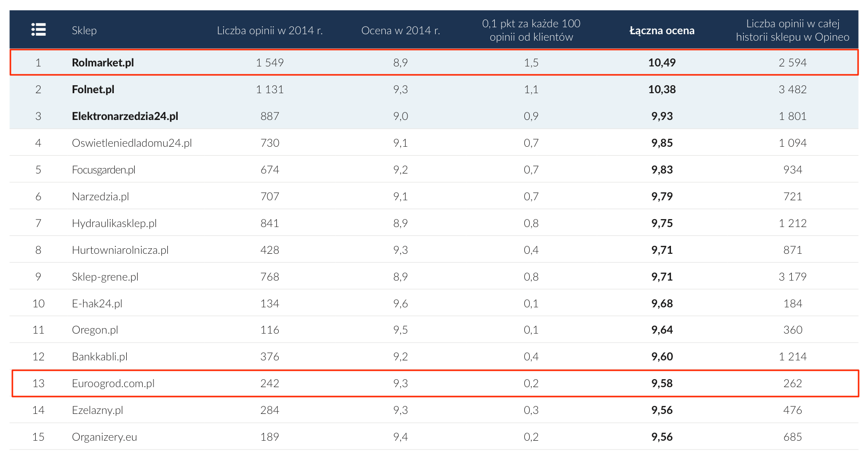Screen dimensions: 868x460
Task: Click Rolmarket.pl's total score 10,49
Action: [x=662, y=62]
